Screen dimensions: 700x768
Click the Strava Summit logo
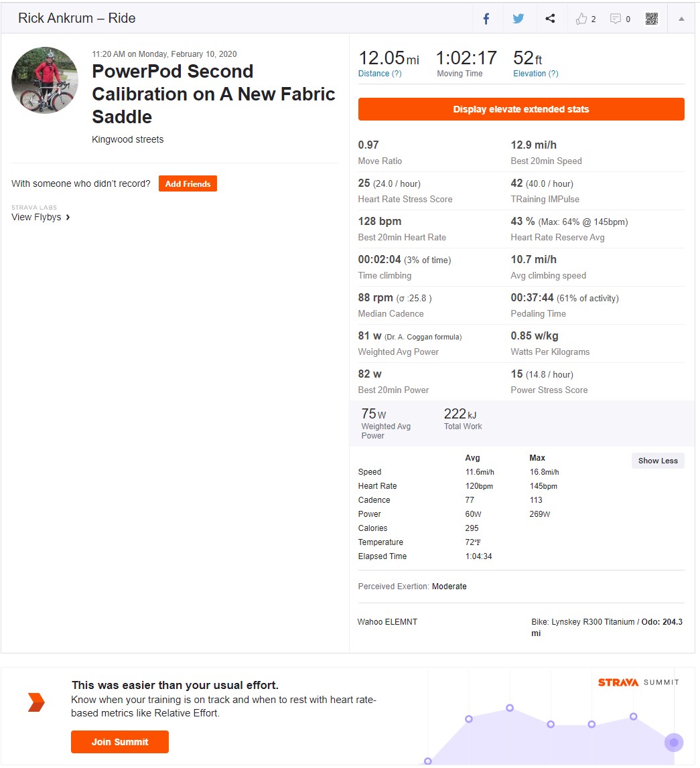(638, 682)
